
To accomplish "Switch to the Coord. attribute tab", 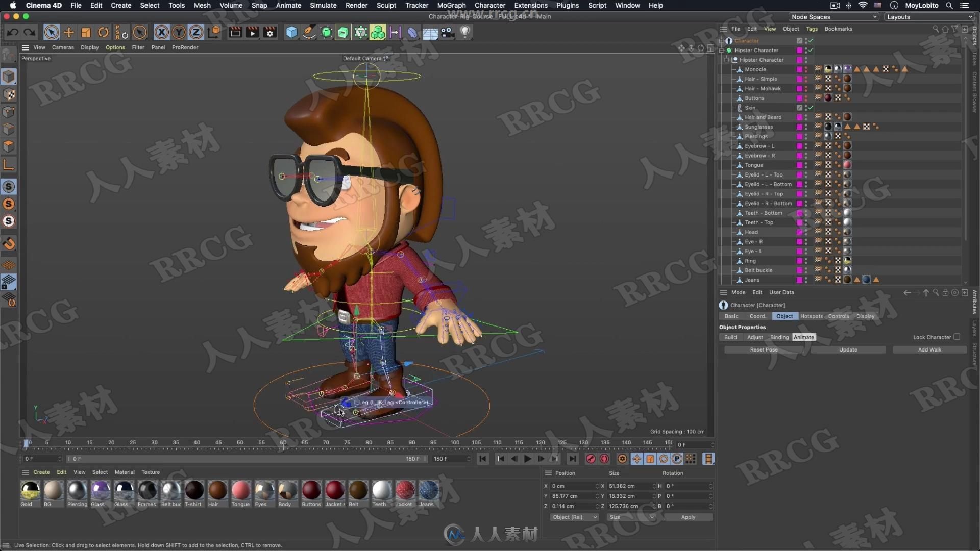I will point(757,316).
